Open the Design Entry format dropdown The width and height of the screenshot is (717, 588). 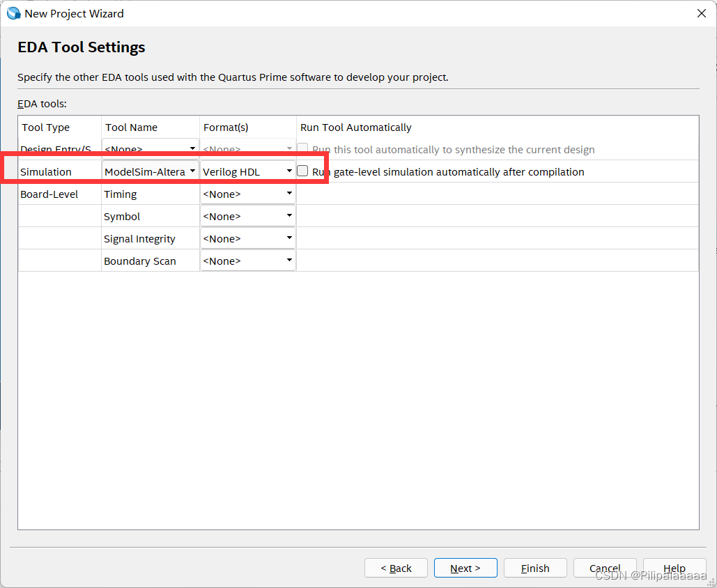tap(248, 148)
